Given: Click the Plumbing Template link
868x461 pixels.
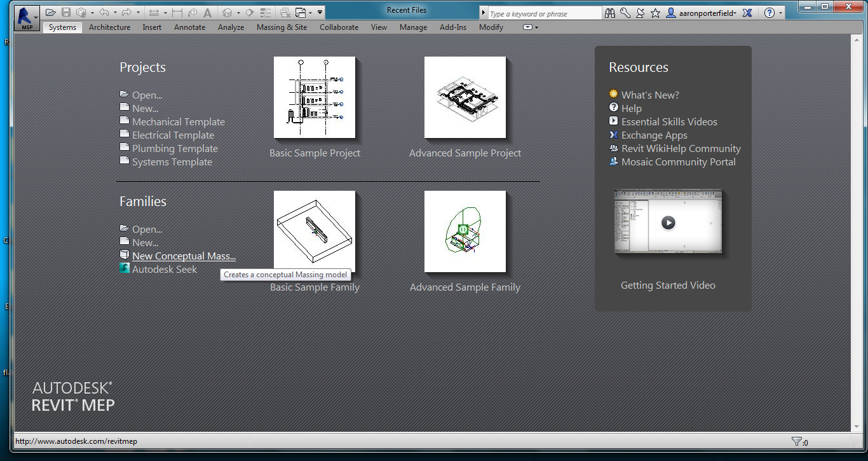Looking at the screenshot, I should click(175, 149).
